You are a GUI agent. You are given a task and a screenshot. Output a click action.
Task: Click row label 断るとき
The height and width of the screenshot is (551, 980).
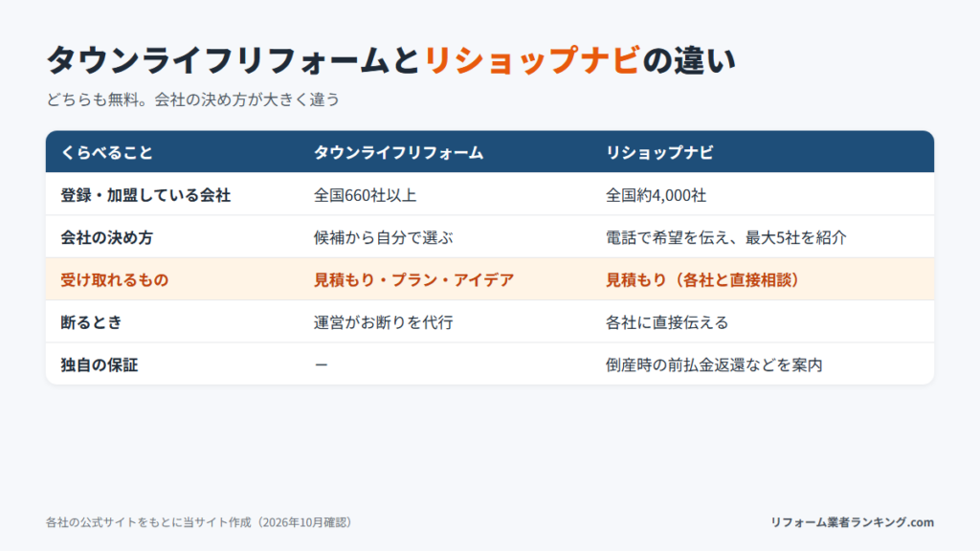point(91,322)
